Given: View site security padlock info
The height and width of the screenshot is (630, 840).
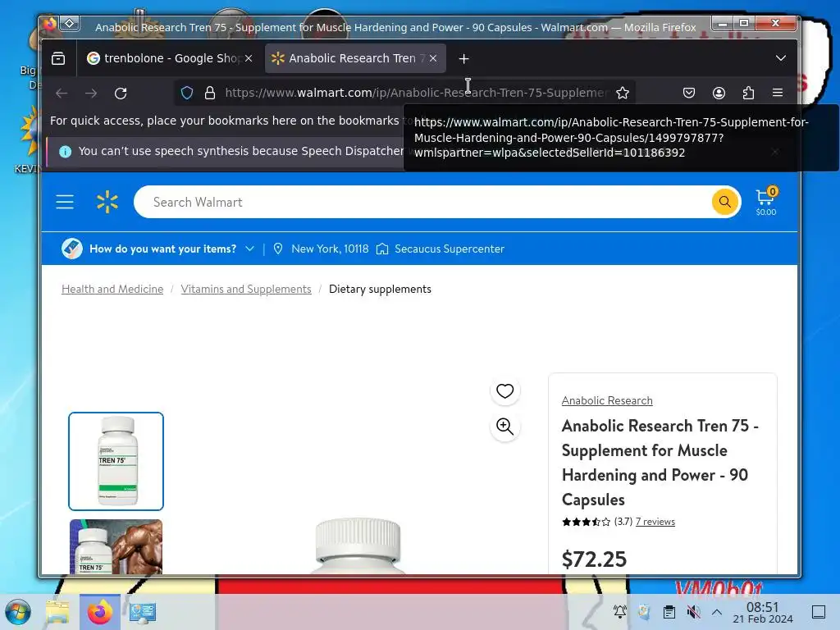Looking at the screenshot, I should tap(210, 94).
